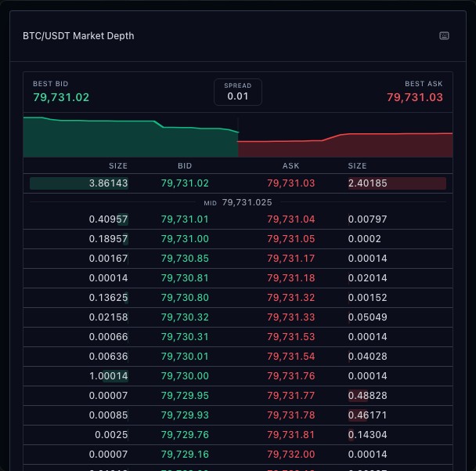Viewport: 476px width, 471px height.
Task: Select bid price 79,731.00
Action: [185, 239]
